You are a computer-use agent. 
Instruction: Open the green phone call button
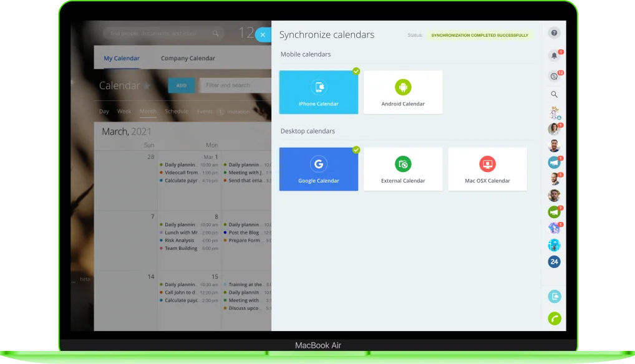554,318
